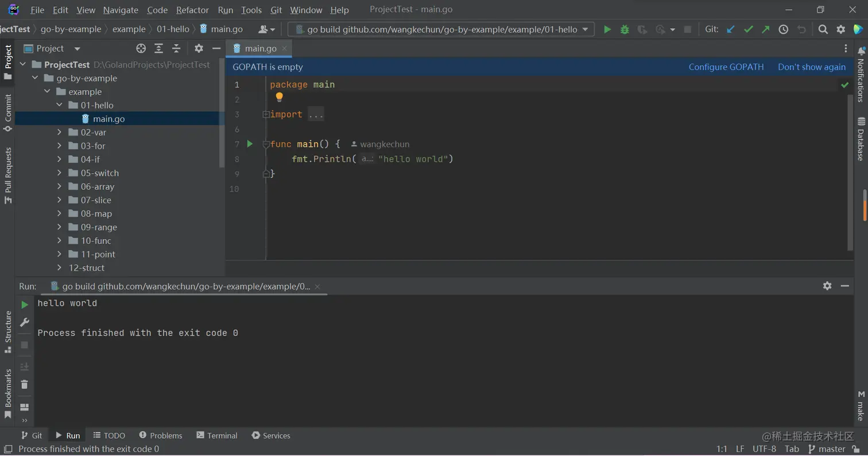Click the Configure GOPATH link
This screenshot has height=456, width=868.
tap(726, 67)
